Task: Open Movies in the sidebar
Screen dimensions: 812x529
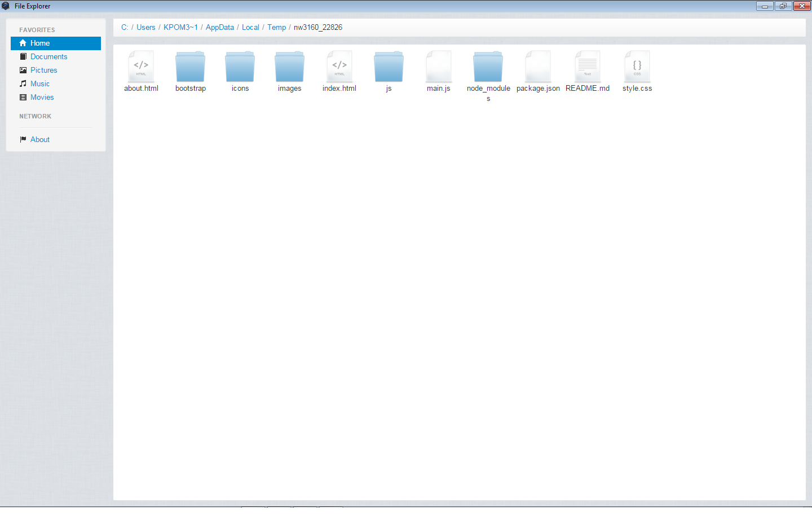Action: tap(42, 98)
